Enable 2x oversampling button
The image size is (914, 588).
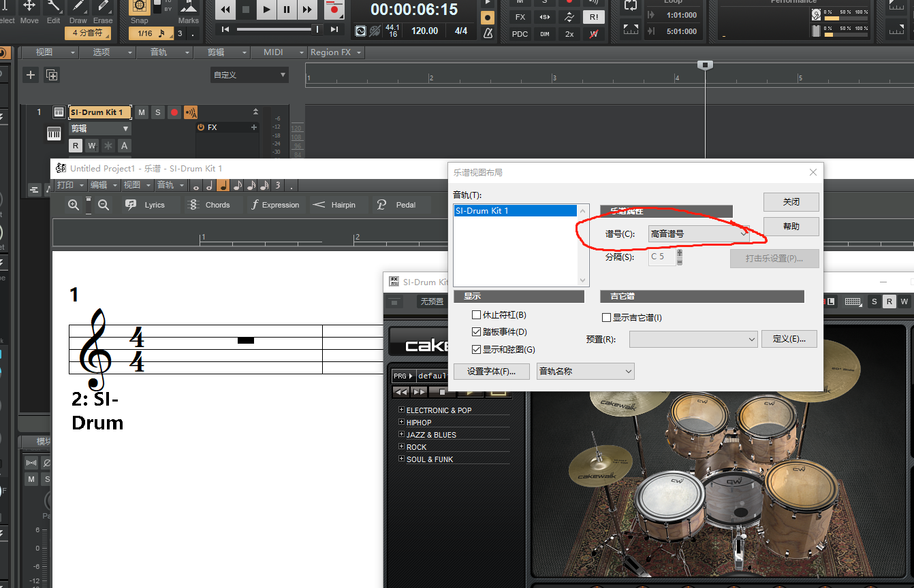pos(569,34)
